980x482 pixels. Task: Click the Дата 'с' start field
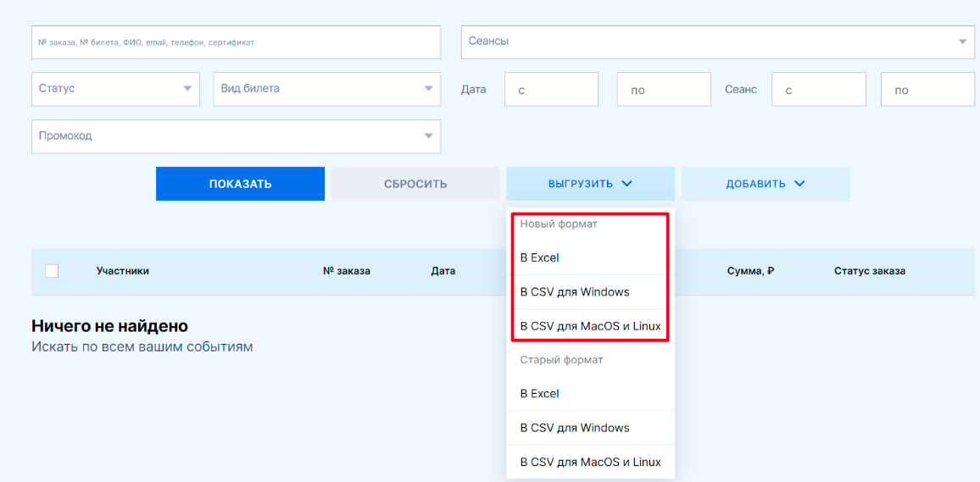point(551,90)
